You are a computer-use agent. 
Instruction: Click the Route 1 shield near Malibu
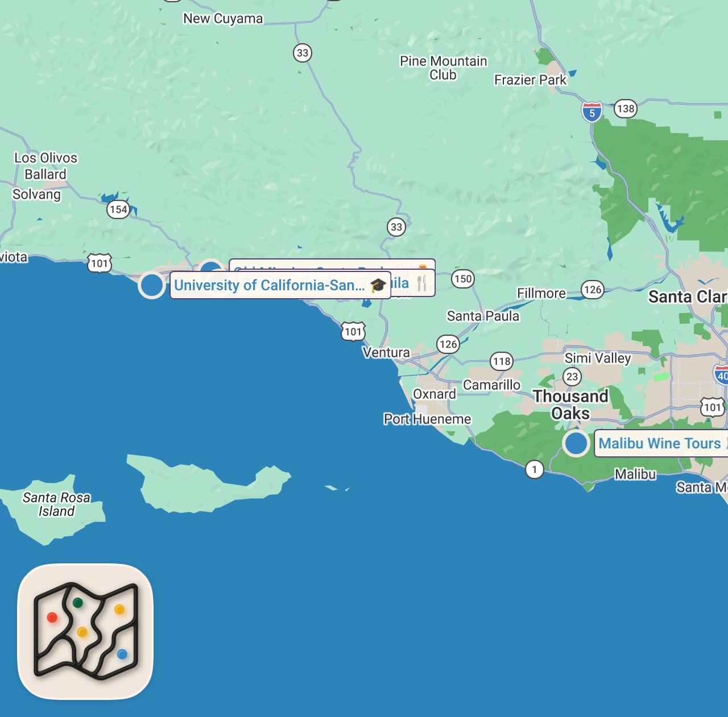click(x=535, y=469)
